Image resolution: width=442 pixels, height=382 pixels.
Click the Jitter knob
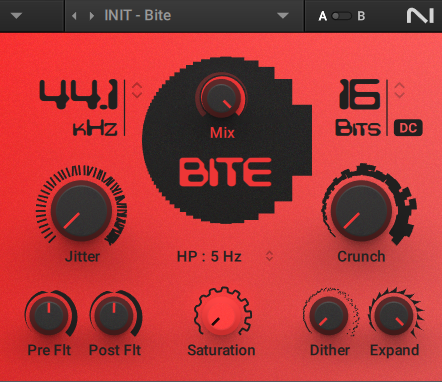(81, 210)
